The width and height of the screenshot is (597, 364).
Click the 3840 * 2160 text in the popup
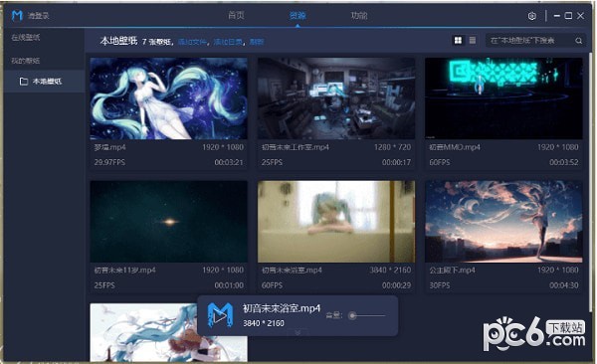(264, 323)
